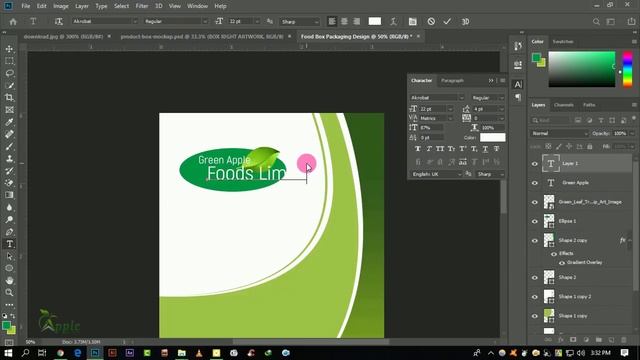This screenshot has width=640, height=360.
Task: Select the Clone Stamp tool
Action: (9, 159)
